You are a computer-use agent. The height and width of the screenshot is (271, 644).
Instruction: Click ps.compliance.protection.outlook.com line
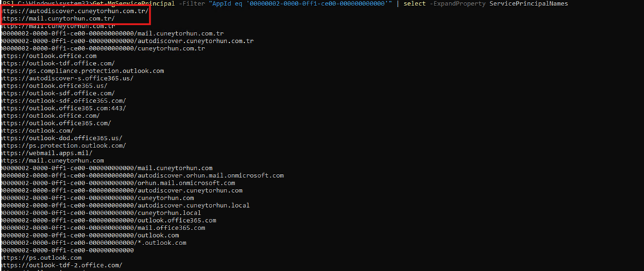click(82, 71)
